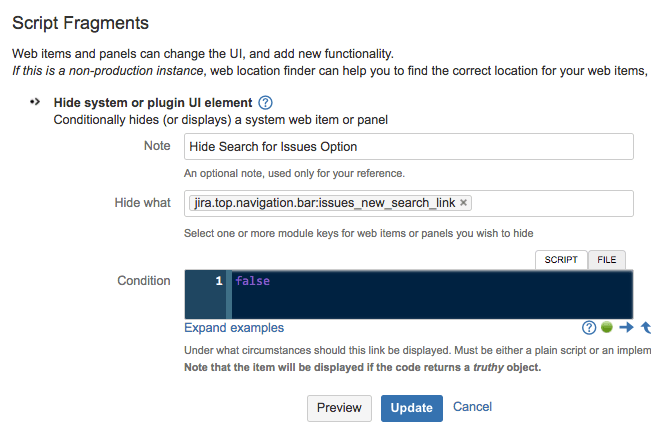Viewport: 651px width, 444px height.
Task: Select the issues_new_search_link module key tag
Action: click(x=323, y=203)
